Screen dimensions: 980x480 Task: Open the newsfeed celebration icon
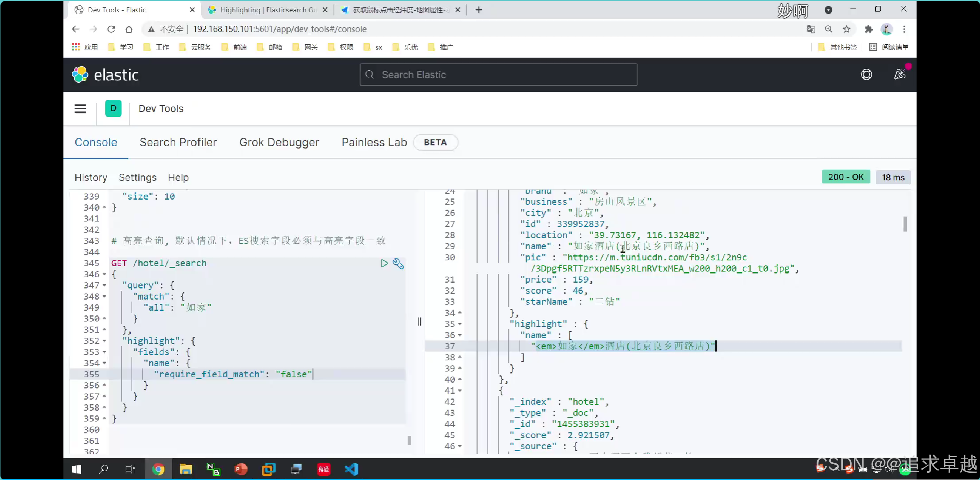(900, 75)
